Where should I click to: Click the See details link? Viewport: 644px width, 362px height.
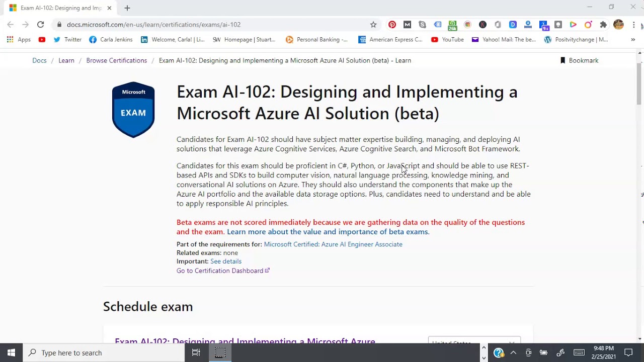click(226, 261)
